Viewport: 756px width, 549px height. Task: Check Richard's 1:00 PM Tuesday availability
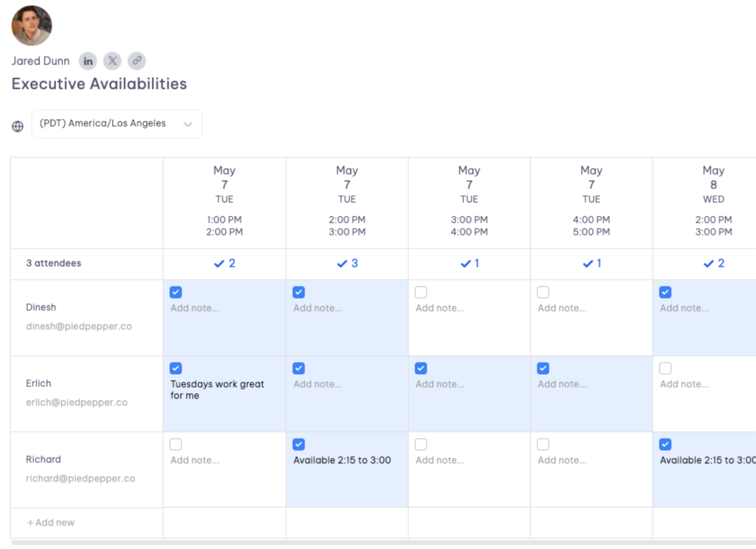click(176, 444)
